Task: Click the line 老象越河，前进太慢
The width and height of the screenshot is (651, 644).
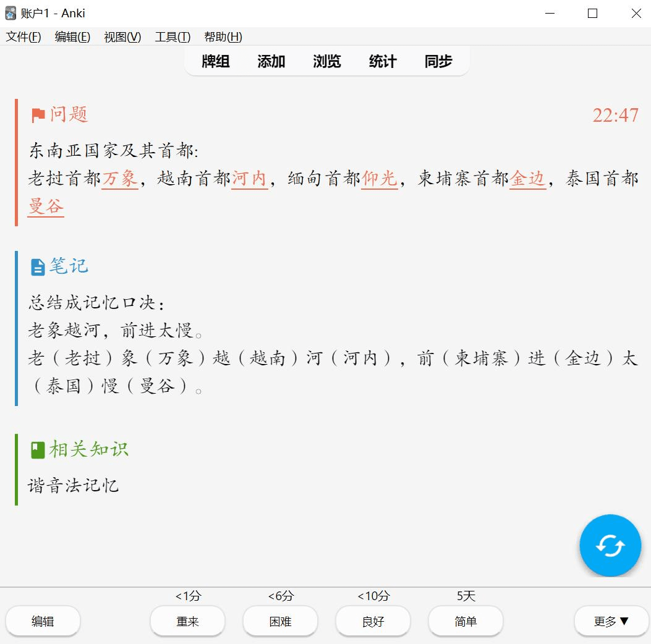Action: pos(115,331)
